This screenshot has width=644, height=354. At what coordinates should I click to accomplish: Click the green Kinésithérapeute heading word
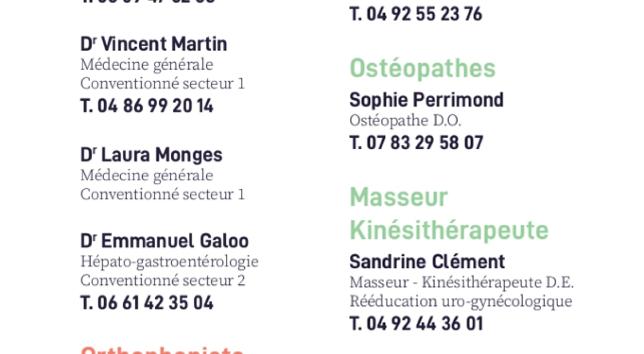pos(449,230)
